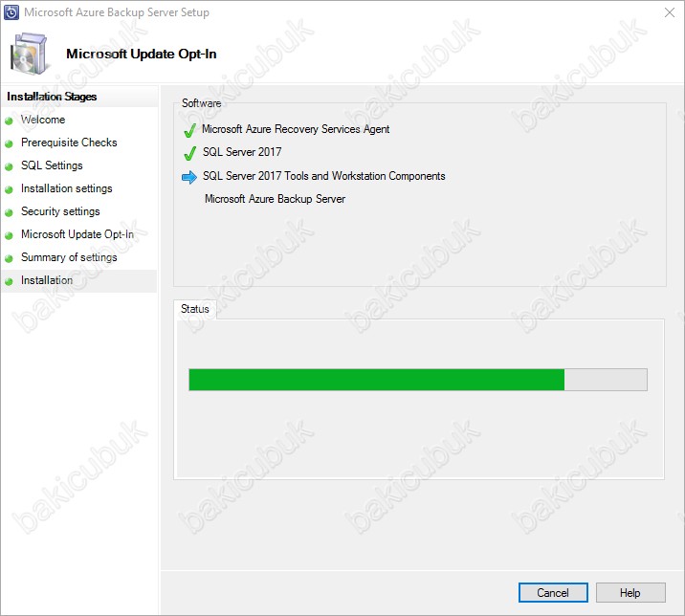
Task: Click the setup title bar app icon
Action: 11,12
